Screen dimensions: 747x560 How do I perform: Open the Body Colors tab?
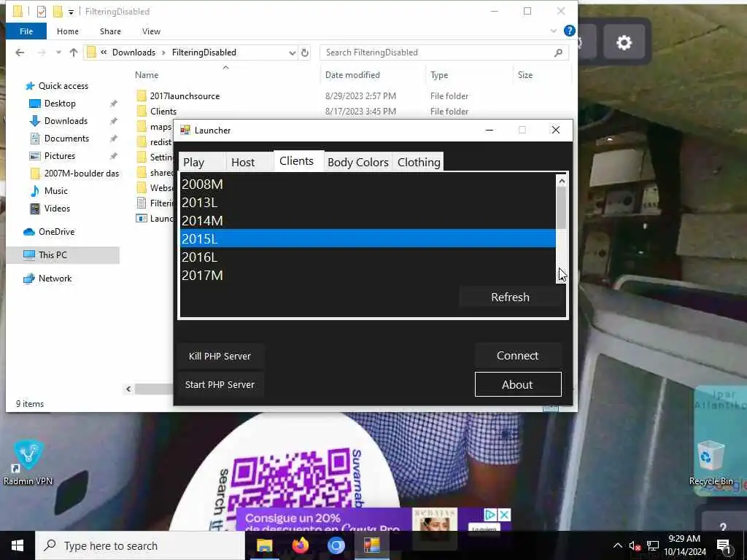coord(357,163)
